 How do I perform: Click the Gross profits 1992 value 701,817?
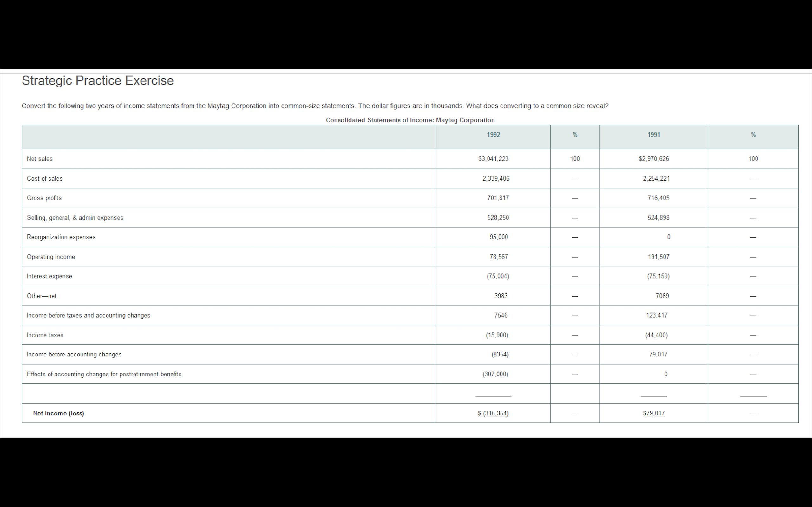point(498,198)
